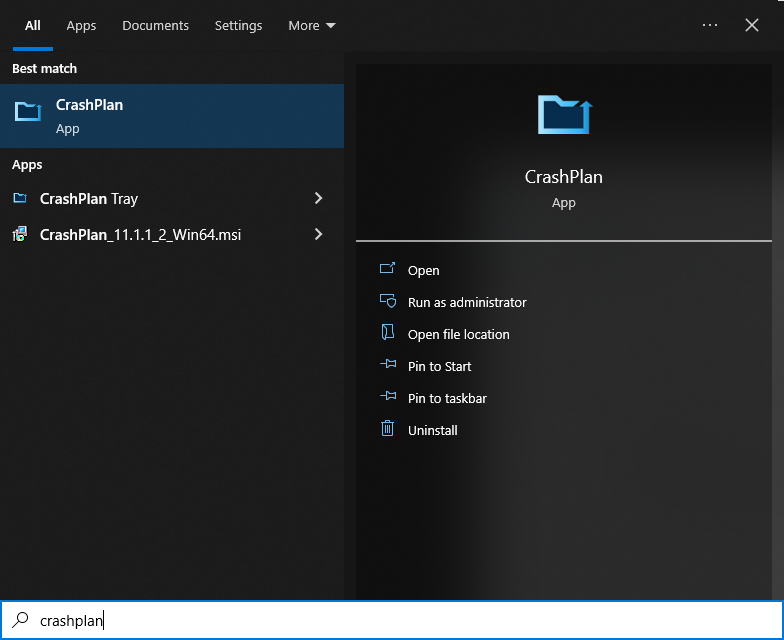The width and height of the screenshot is (784, 640).
Task: Click the magnifier icon in search box
Action: pyautogui.click(x=20, y=620)
